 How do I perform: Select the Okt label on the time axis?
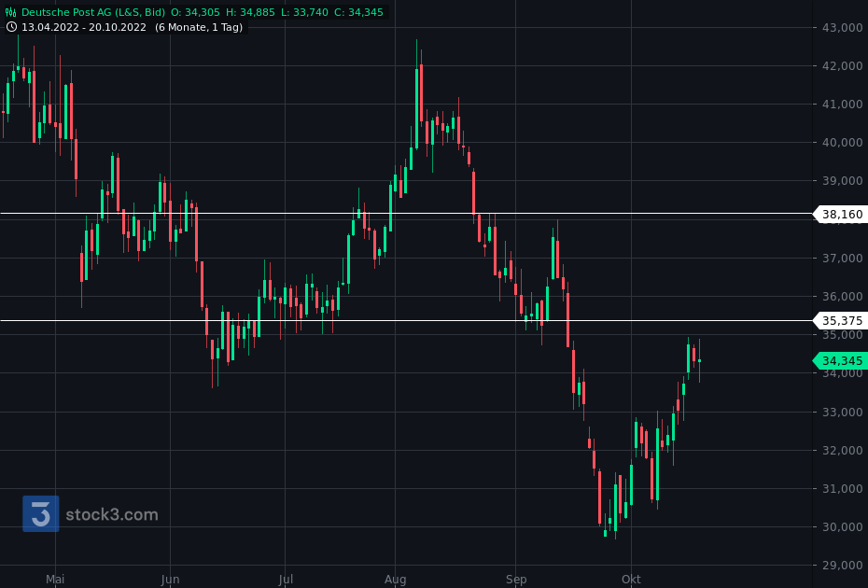(x=630, y=579)
